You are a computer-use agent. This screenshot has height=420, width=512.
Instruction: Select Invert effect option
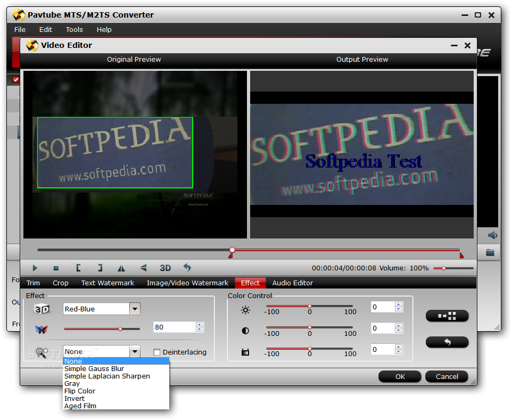pos(116,399)
